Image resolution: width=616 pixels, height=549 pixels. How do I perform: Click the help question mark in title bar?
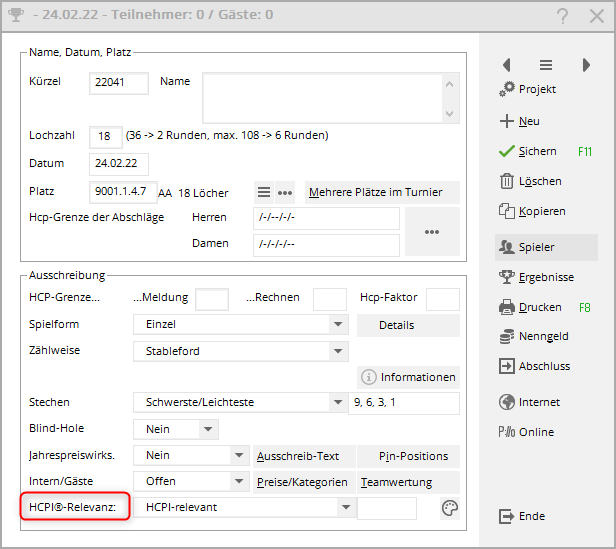[x=563, y=16]
